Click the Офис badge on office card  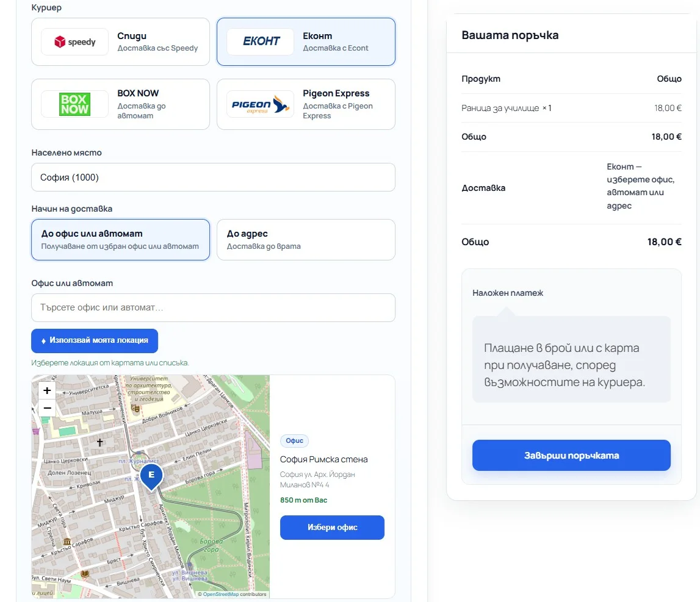coord(294,440)
